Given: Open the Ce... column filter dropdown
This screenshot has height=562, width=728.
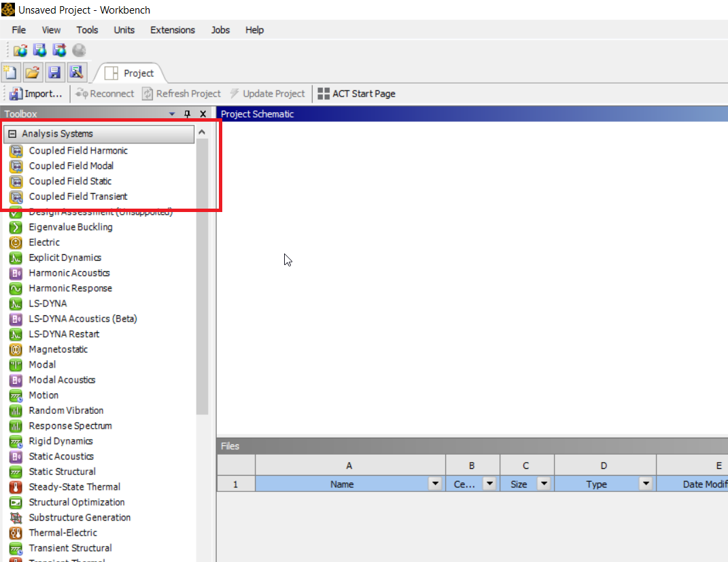Looking at the screenshot, I should click(489, 484).
